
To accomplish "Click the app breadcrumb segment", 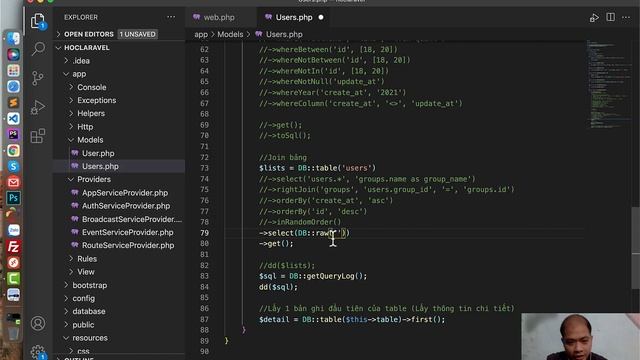I will [x=201, y=35].
